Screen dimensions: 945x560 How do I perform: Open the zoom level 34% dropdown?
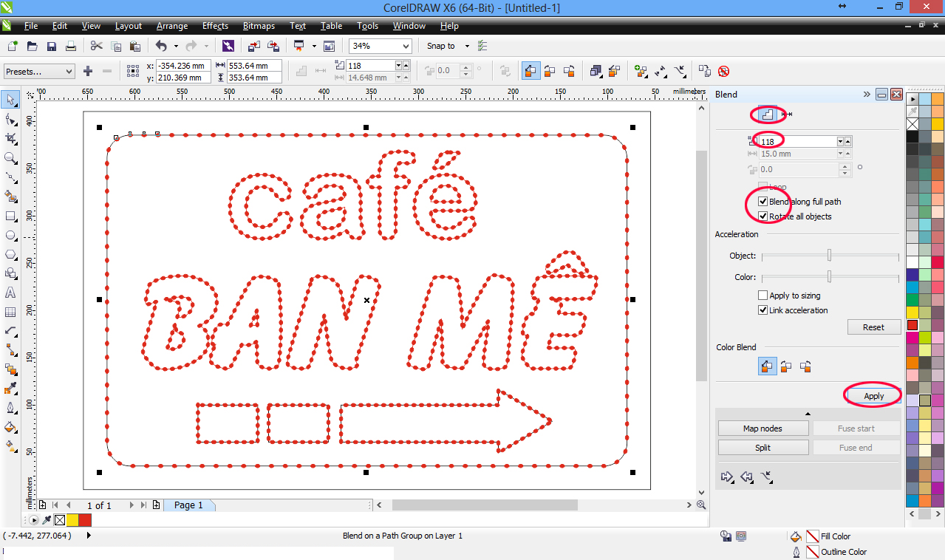[x=405, y=46]
